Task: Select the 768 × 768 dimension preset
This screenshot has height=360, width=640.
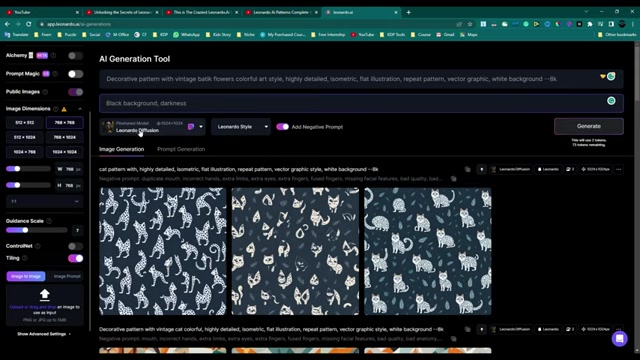Action: 64,122
